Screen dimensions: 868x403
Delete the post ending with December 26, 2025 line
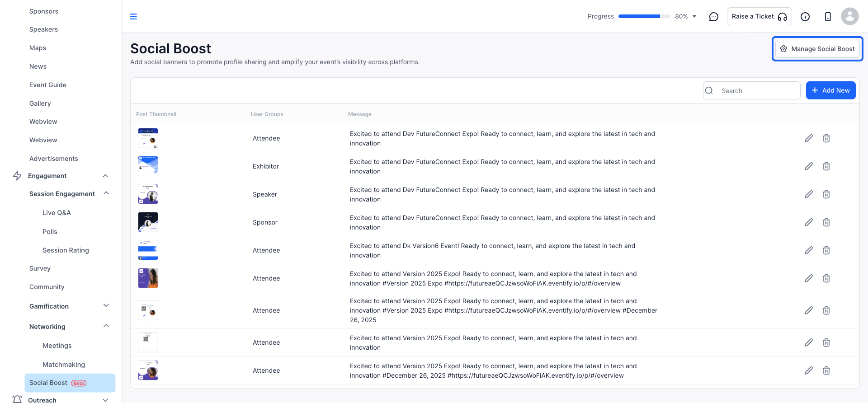826,310
